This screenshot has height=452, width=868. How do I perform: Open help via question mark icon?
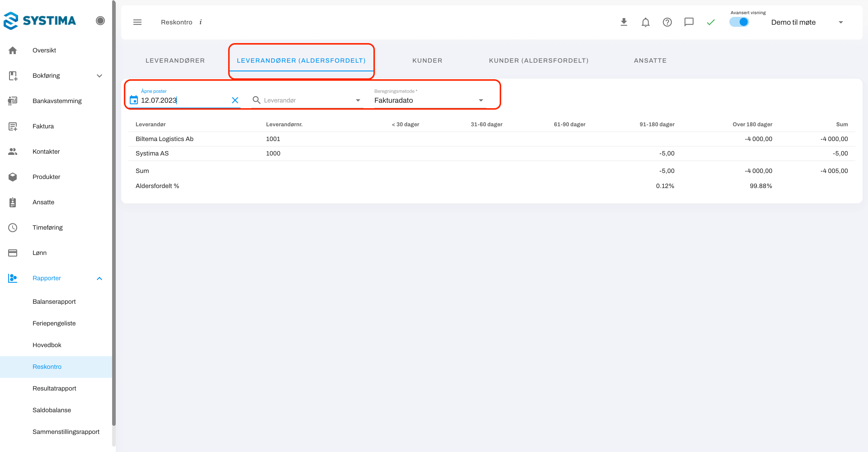(667, 22)
